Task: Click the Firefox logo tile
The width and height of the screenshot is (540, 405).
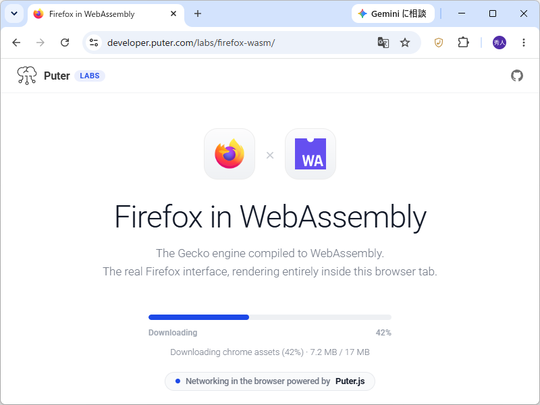Action: (229, 154)
